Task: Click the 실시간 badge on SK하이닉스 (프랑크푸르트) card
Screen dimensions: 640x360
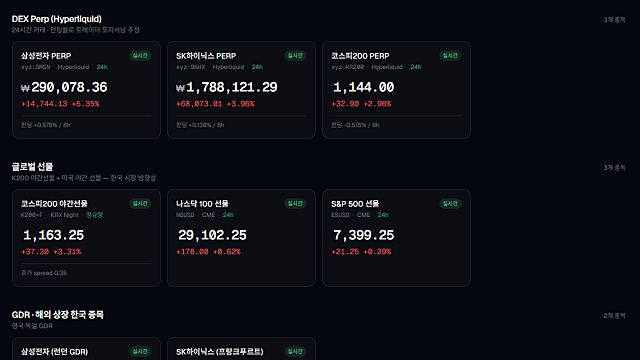Action: point(295,351)
